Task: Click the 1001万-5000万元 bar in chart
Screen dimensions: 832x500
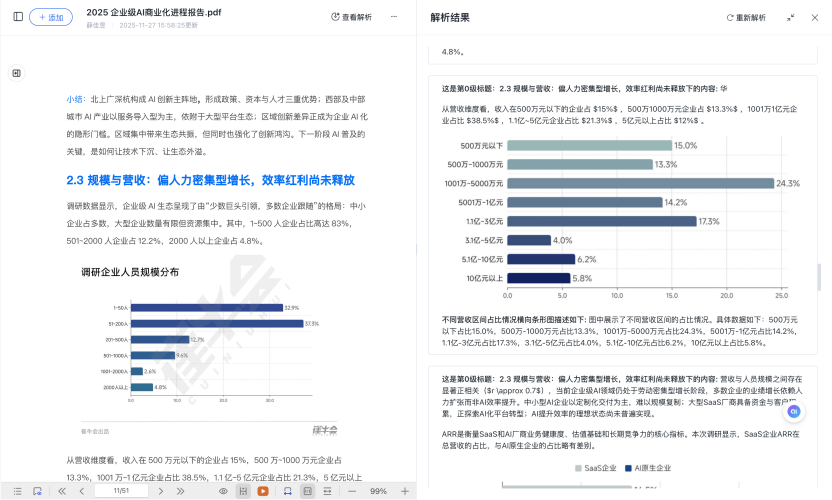Action: (x=640, y=183)
